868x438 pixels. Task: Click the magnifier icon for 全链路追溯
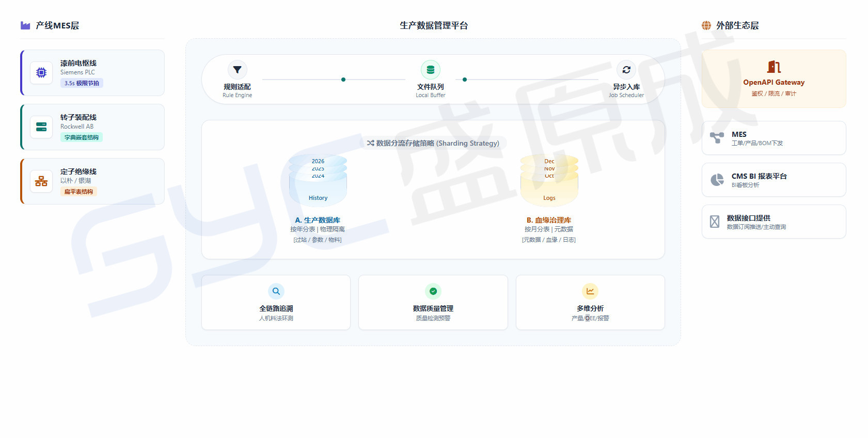276,291
